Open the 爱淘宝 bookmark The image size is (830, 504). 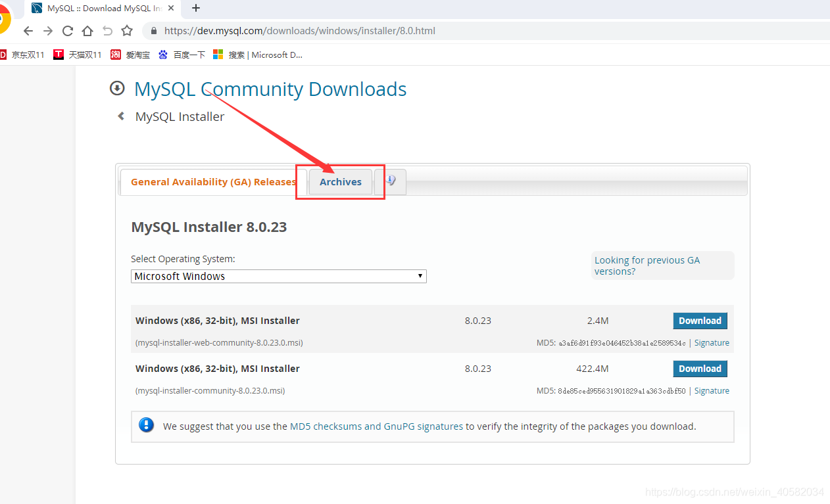130,55
